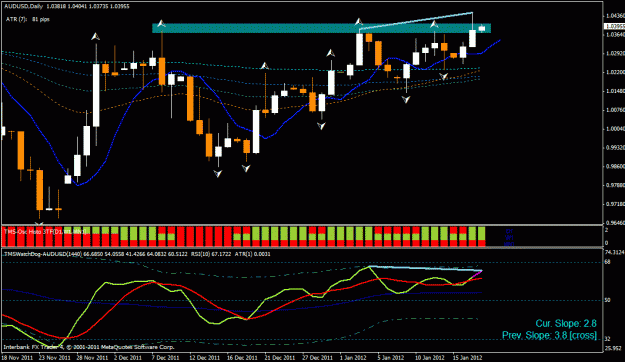Click the up fractal arrow above the tall late-November white candle
Screen dimensions: 625x362
point(95,37)
